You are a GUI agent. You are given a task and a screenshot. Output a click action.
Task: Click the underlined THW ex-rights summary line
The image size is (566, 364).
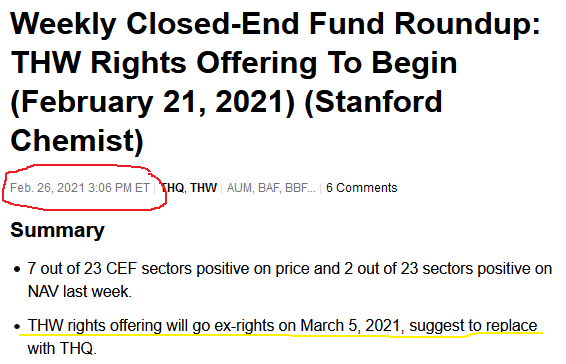283,326
